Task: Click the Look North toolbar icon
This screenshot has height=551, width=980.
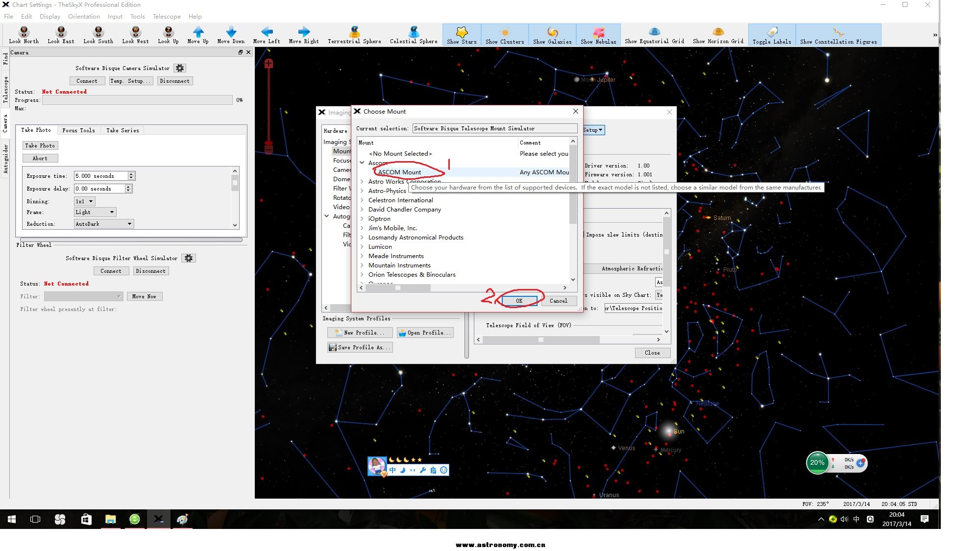Action: click(24, 34)
